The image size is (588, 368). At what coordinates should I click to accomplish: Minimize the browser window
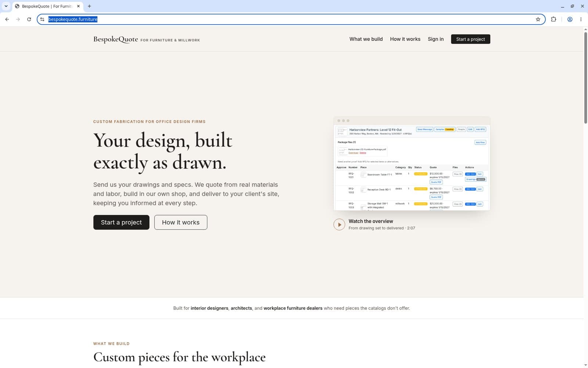tap(562, 6)
